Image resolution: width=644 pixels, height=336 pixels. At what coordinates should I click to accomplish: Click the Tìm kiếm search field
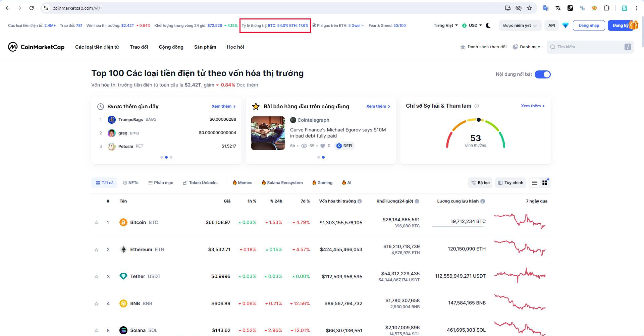tap(590, 47)
